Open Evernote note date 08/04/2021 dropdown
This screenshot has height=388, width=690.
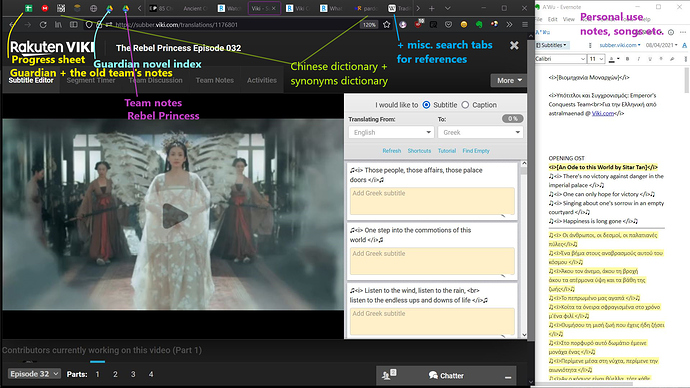point(661,45)
